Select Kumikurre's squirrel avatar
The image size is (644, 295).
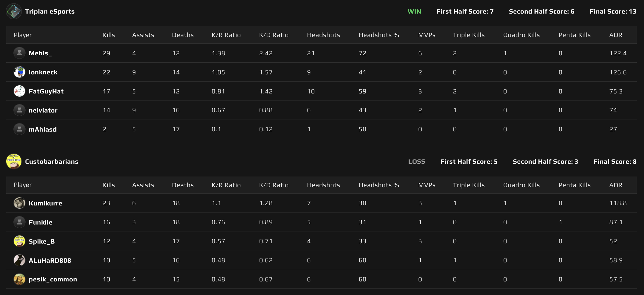(19, 203)
